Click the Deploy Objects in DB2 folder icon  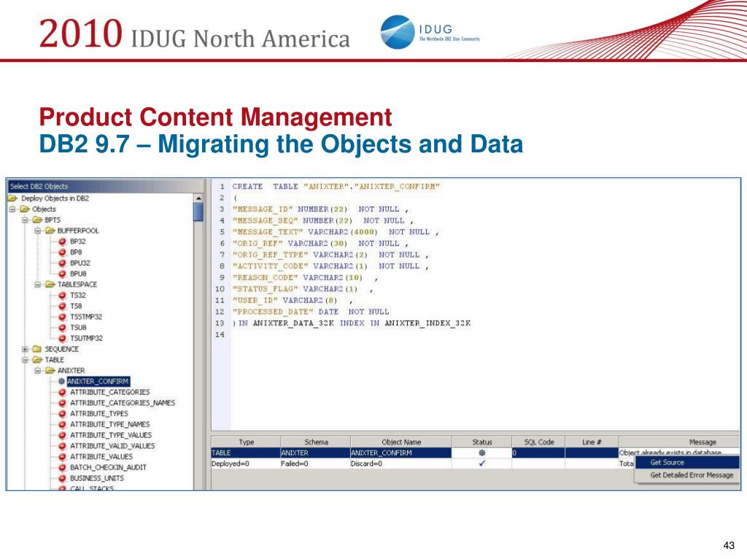[x=13, y=198]
